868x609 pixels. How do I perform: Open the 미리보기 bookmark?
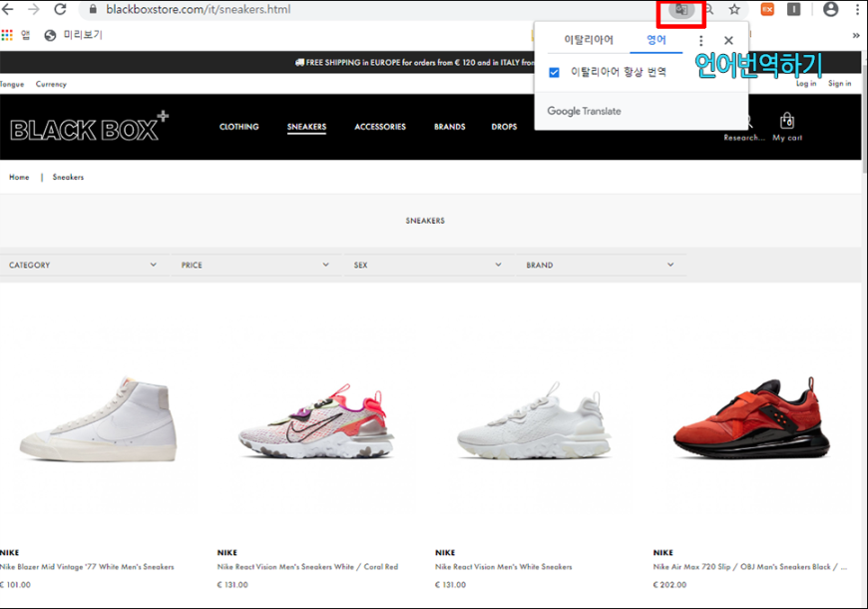(74, 35)
